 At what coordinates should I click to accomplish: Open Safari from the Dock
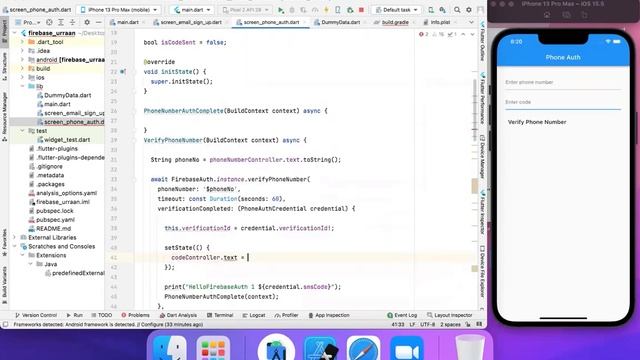tap(363, 349)
